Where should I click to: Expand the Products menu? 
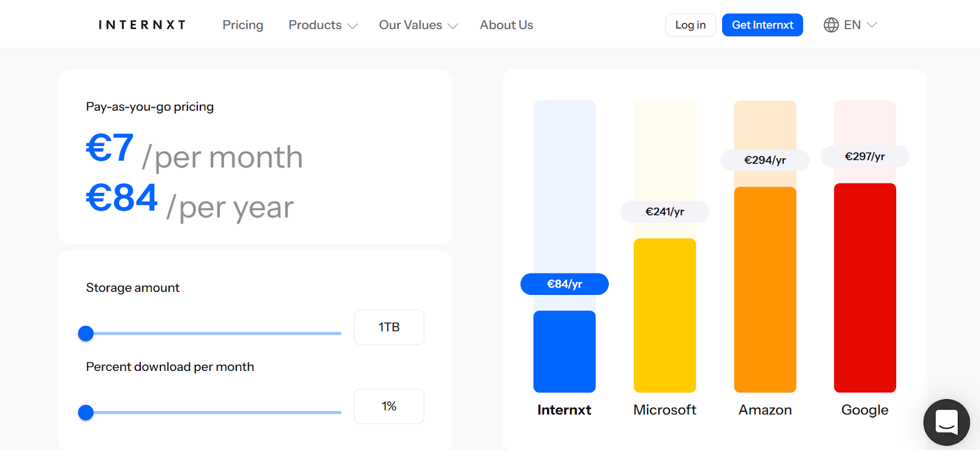point(323,25)
